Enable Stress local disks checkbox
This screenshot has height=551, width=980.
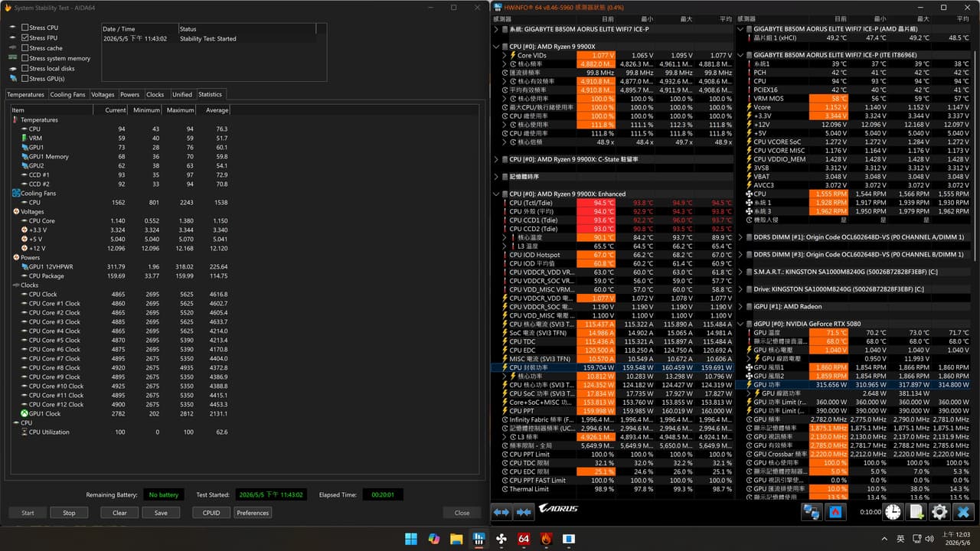tap(25, 68)
